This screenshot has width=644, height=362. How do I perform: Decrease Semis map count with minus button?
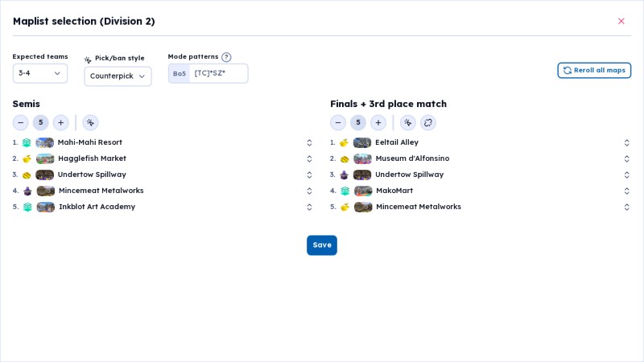tap(21, 123)
